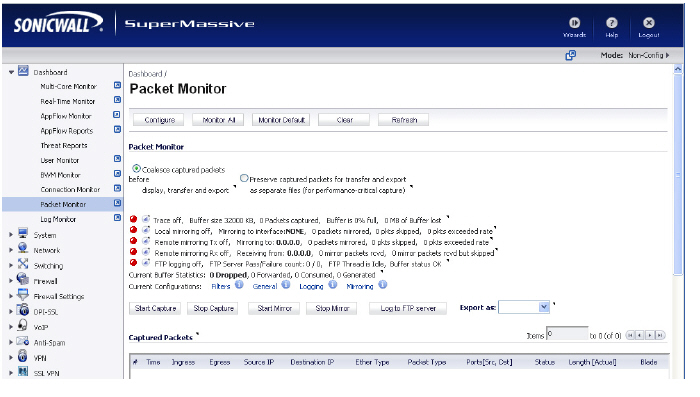
Task: Pop out AppFlow Reports in a new window
Action: pos(117,130)
